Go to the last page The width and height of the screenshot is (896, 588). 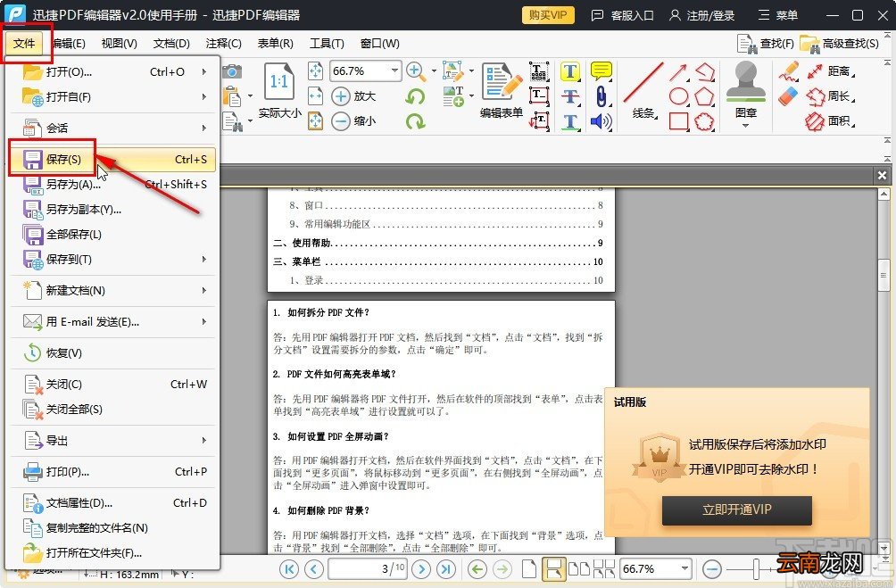(445, 568)
